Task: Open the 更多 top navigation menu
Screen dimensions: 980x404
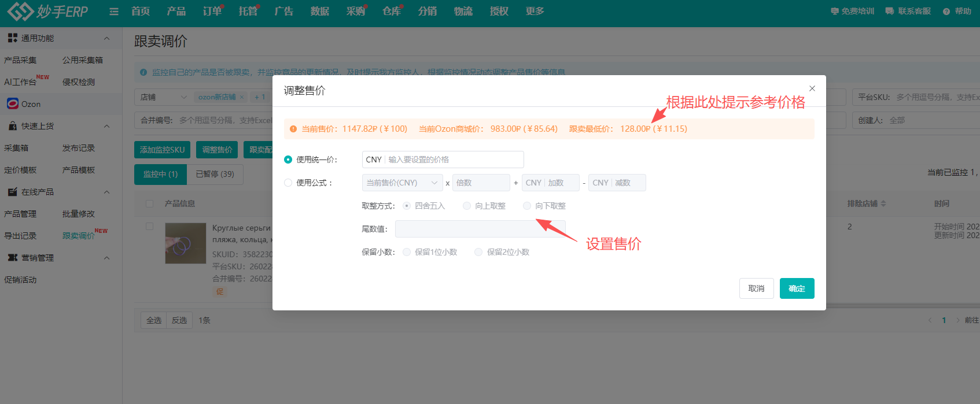Action: click(x=535, y=11)
